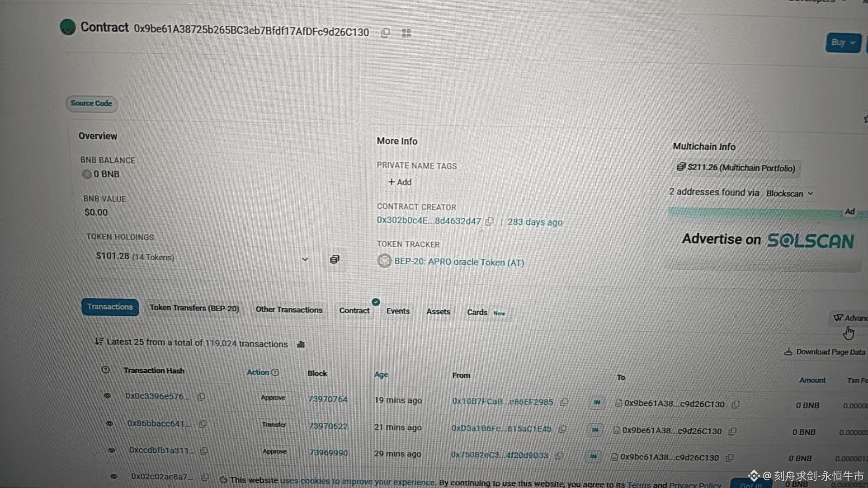The height and width of the screenshot is (488, 868).
Task: Copy transaction hash 0x0c3396e576 icon
Action: (x=202, y=396)
